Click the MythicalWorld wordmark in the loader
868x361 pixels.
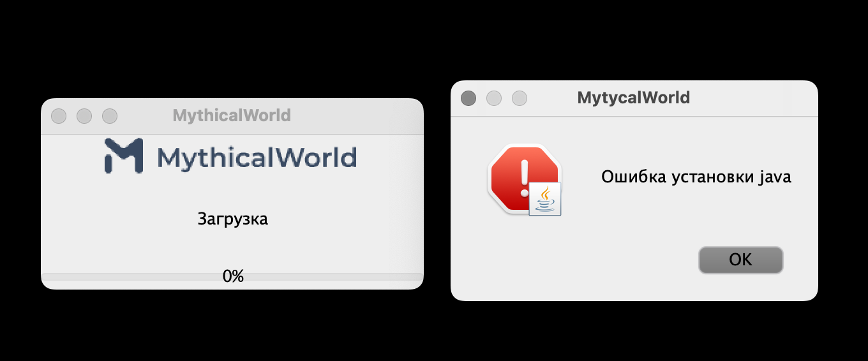[x=257, y=157]
